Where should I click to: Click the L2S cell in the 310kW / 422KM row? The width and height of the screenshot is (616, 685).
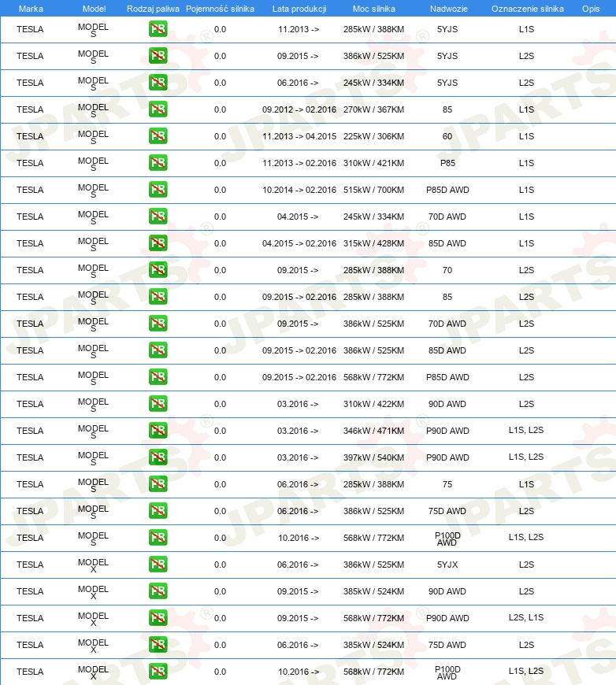pos(526,404)
